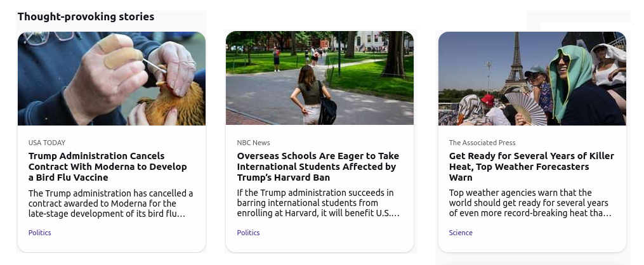The height and width of the screenshot is (265, 644).
Task: Read the record-breaking heat article summary
Action: 530,203
